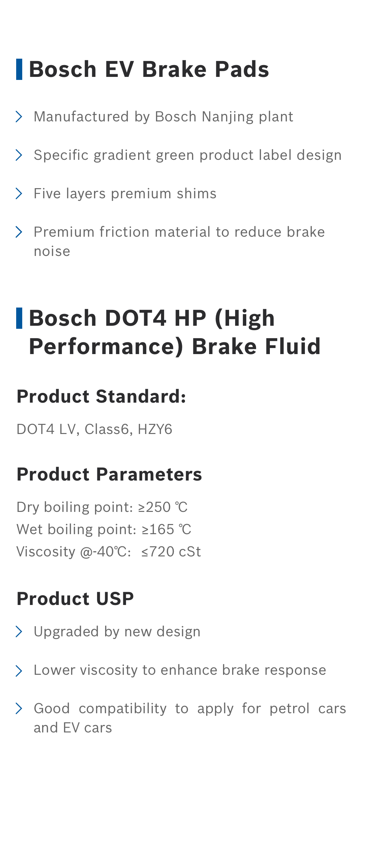Click the Viscosity @-40℃ line
This screenshot has height=868, width=379.
pyautogui.click(x=108, y=552)
